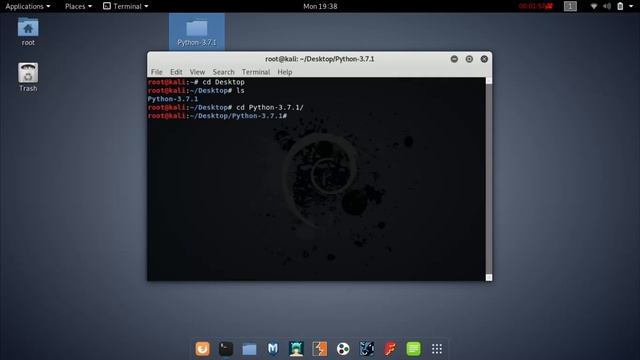Open the round dock icon with colored dots

(343, 349)
